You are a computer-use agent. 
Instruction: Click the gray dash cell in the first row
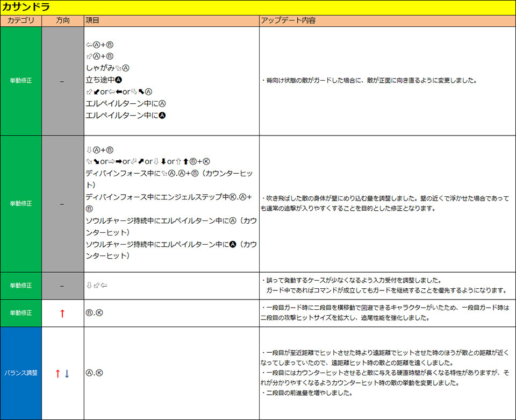pos(62,81)
